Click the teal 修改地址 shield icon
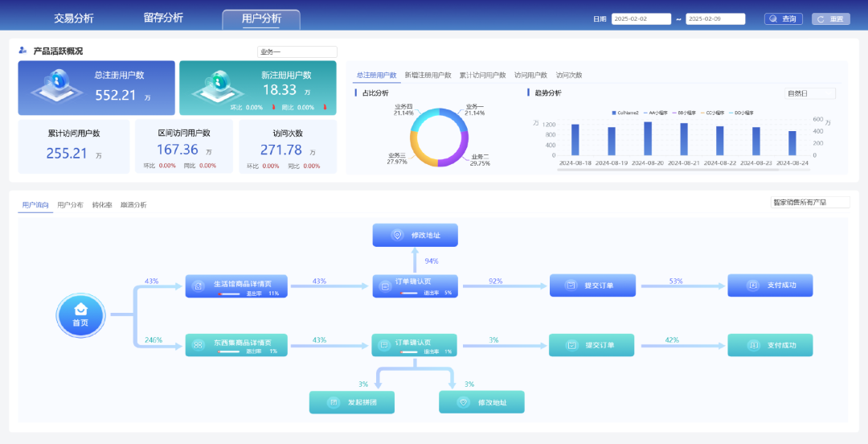This screenshot has height=444, width=868. [x=464, y=402]
